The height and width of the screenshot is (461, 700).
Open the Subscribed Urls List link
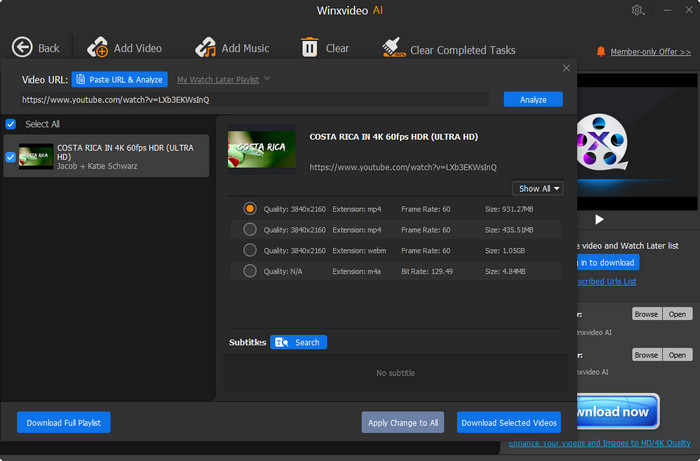[x=606, y=282]
